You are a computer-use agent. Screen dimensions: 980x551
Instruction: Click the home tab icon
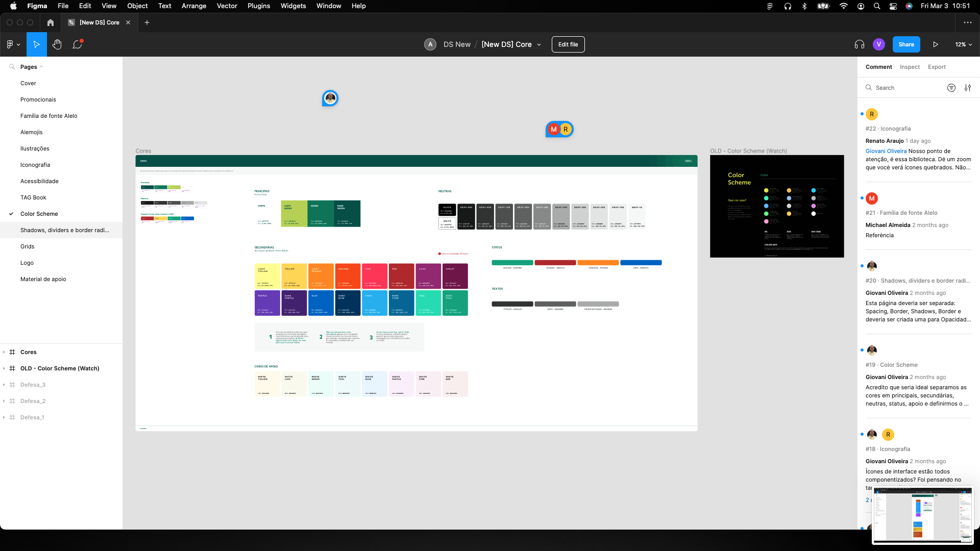50,22
